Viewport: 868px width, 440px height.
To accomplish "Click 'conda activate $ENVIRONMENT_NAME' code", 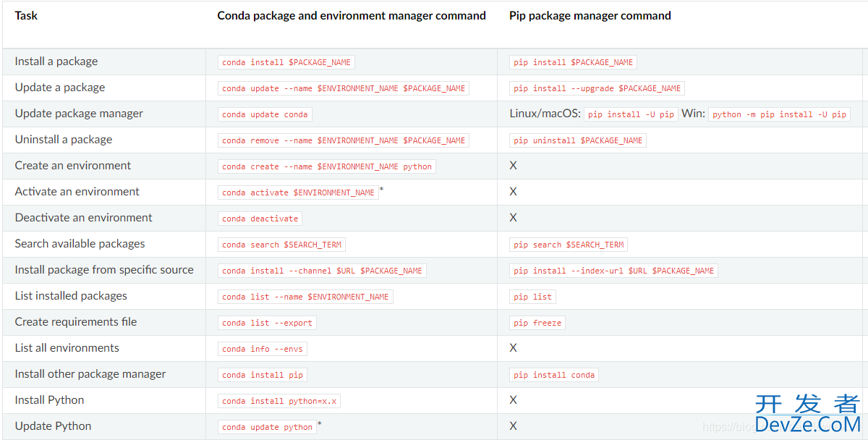I will pos(298,192).
